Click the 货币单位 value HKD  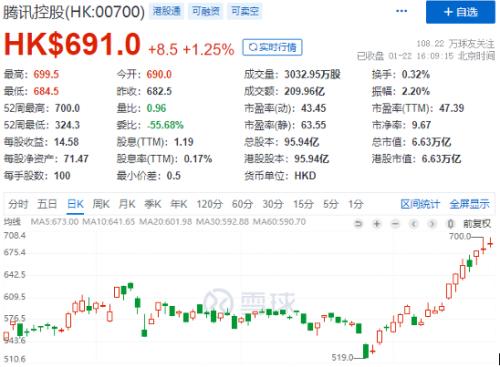point(305,176)
